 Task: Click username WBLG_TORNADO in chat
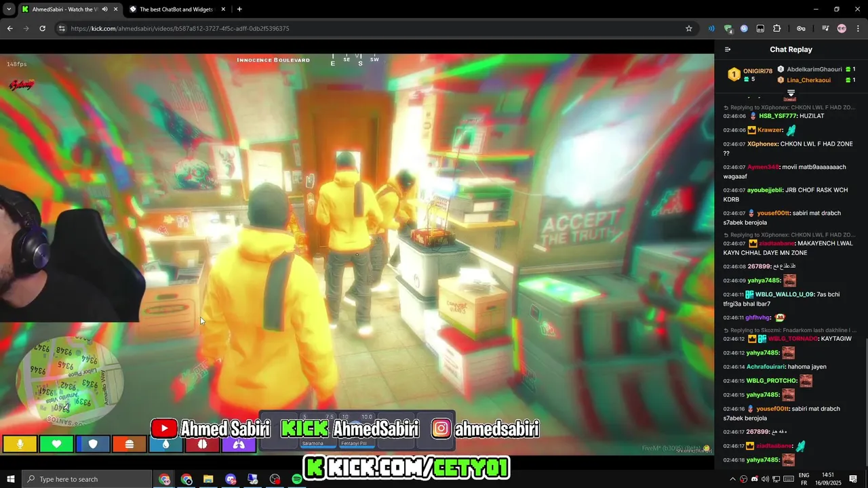click(792, 339)
